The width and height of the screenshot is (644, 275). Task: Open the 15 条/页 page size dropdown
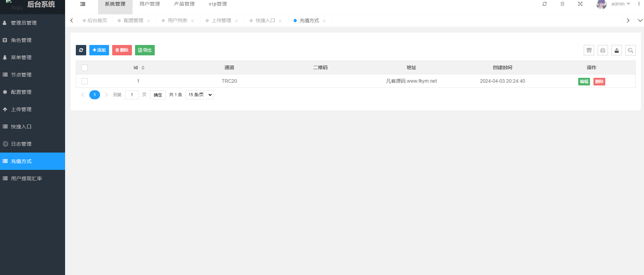coord(199,95)
